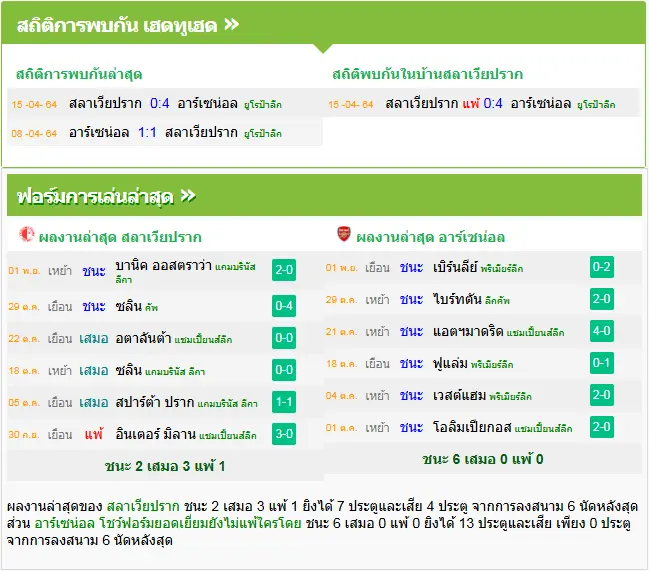Click green สลาเวียปราก link in bottom paragraph
This screenshot has height=571, width=649.
pos(143,506)
